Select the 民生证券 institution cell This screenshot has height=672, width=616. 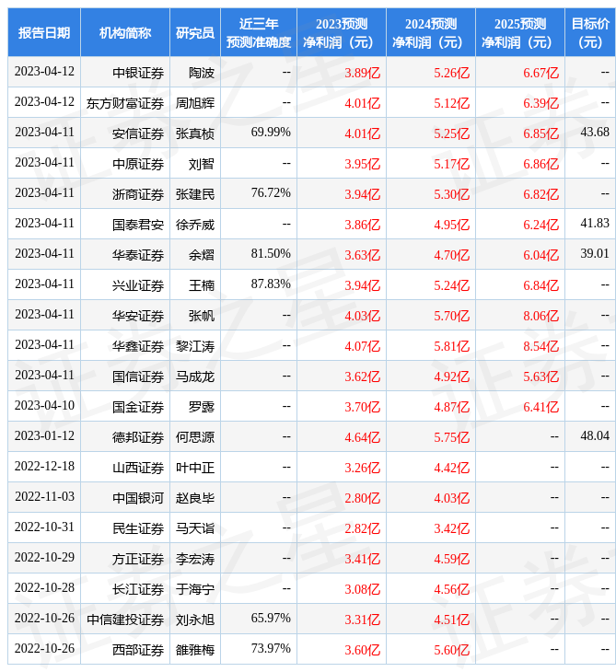point(125,528)
